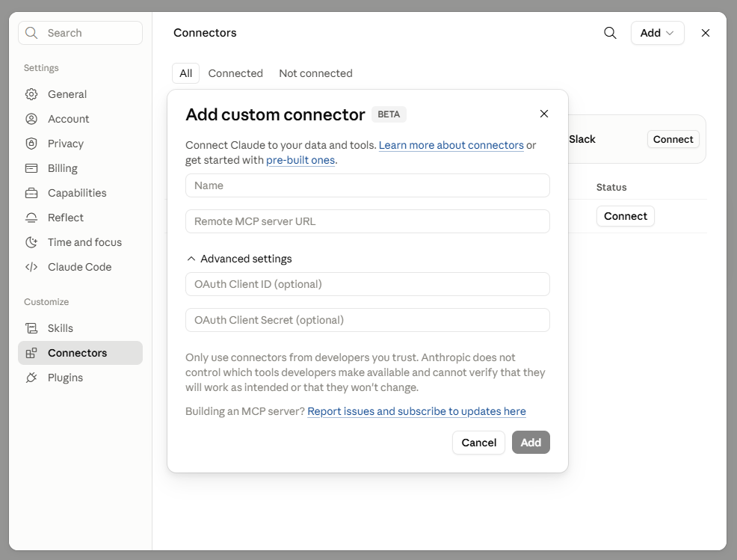The image size is (737, 560).
Task: Click the Add custom connector heading
Action: tap(275, 114)
